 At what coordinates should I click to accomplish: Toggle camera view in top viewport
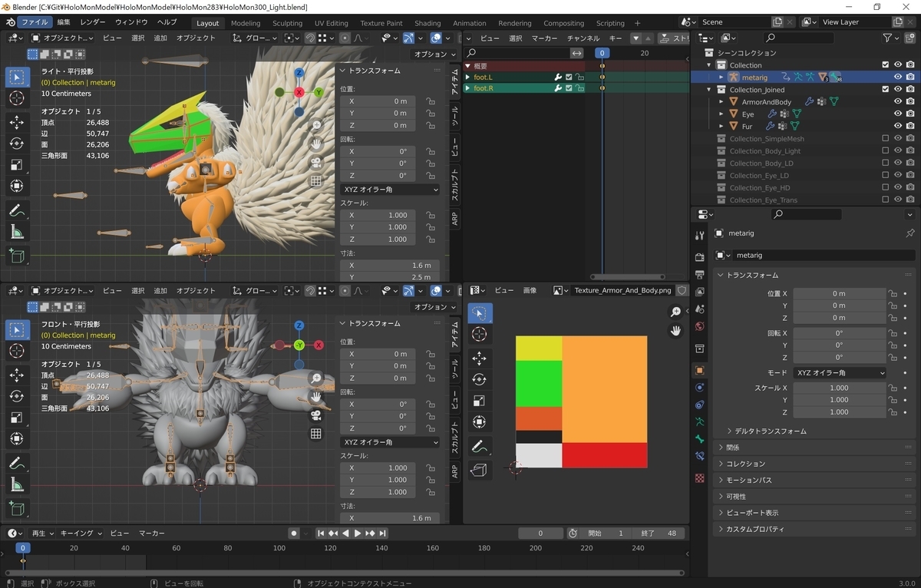pos(315,163)
